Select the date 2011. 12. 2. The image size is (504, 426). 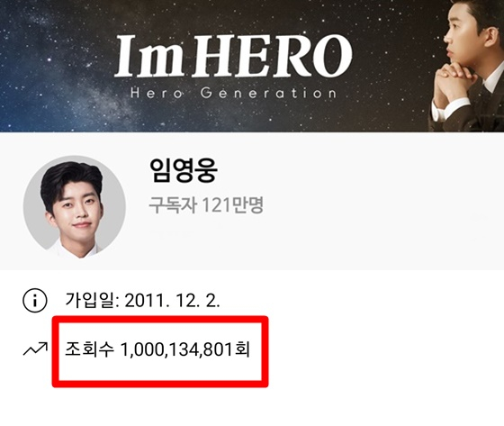pyautogui.click(x=172, y=301)
